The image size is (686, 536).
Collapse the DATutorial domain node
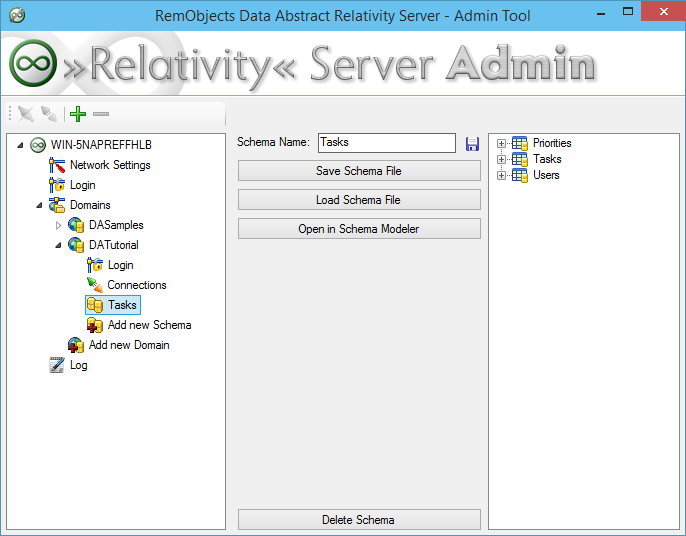coord(59,245)
